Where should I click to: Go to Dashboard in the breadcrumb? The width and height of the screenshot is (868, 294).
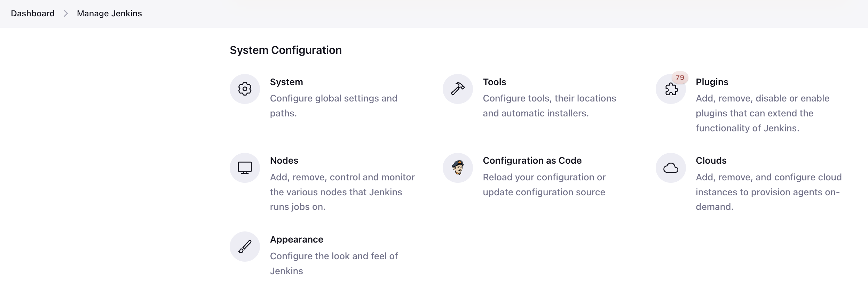[33, 14]
